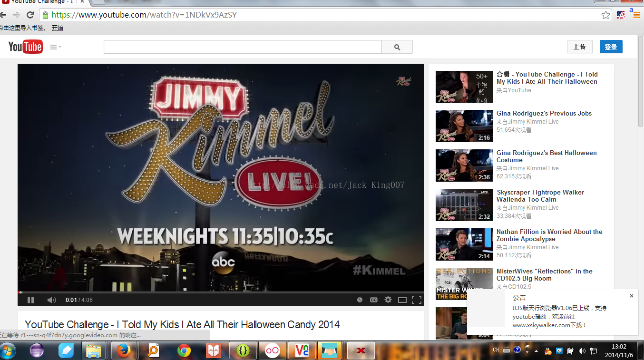
Task: Mute the video volume icon
Action: click(x=51, y=300)
